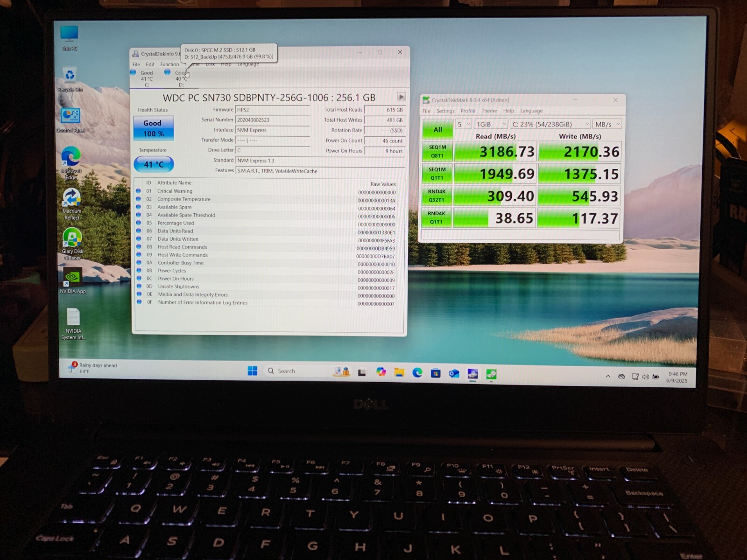
Task: Click the battery tray icon
Action: 656,377
